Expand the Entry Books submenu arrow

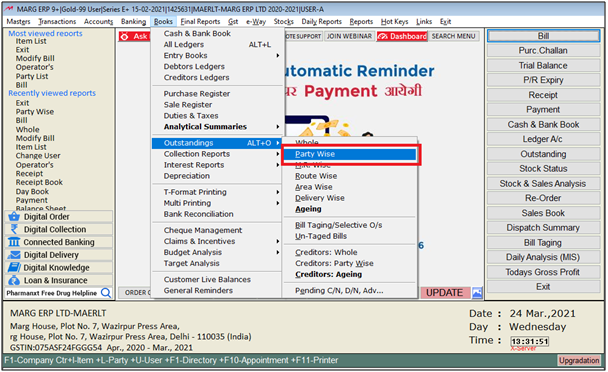pyautogui.click(x=278, y=55)
